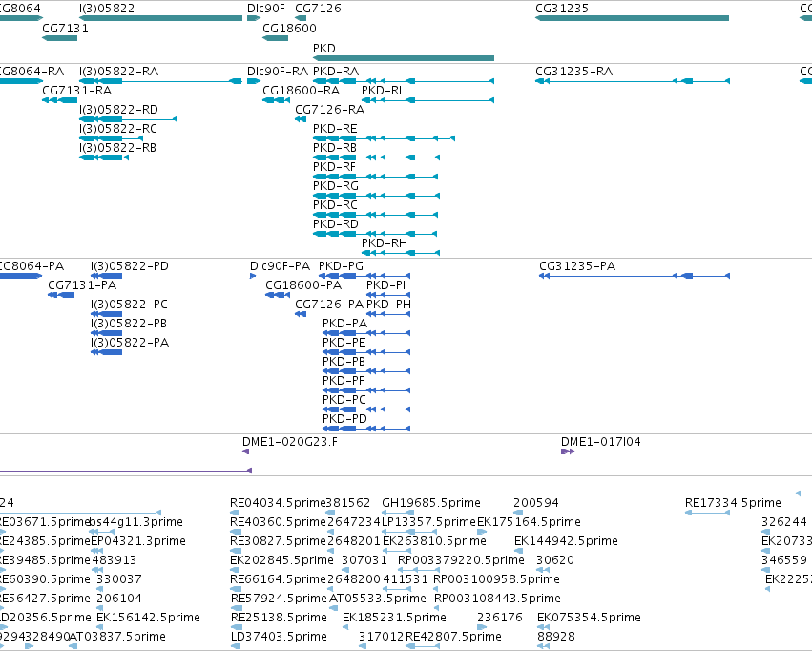812x651 pixels.
Task: Click the AT05533.5prime EST label
Action: (378, 598)
